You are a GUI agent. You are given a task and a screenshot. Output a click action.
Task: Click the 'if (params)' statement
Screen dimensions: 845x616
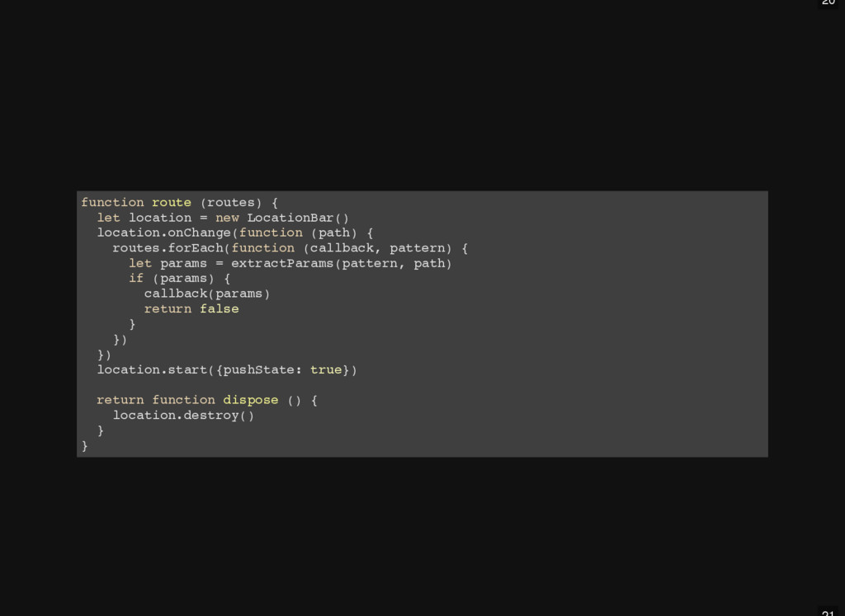(x=172, y=279)
